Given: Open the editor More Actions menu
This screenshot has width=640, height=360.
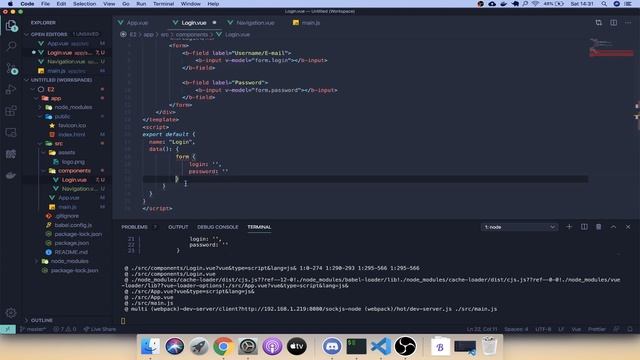Looking at the screenshot, I should click(x=628, y=23).
